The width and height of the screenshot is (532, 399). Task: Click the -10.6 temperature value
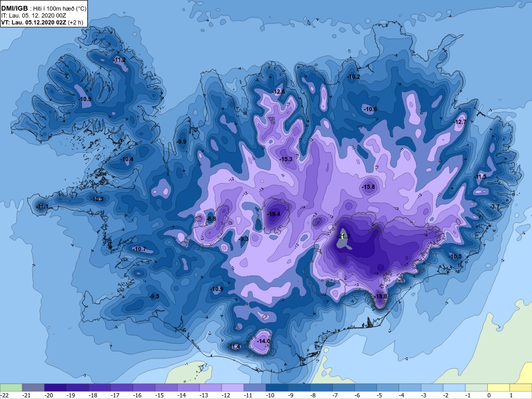370,109
